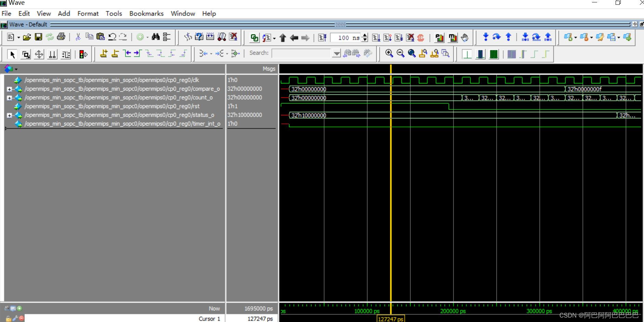
Task: Toggle the white leading edge bar button
Action: [x=467, y=54]
